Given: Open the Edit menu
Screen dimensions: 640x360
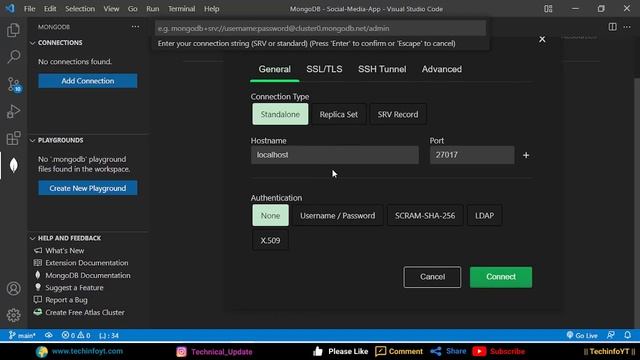Looking at the screenshot, I should point(50,9).
